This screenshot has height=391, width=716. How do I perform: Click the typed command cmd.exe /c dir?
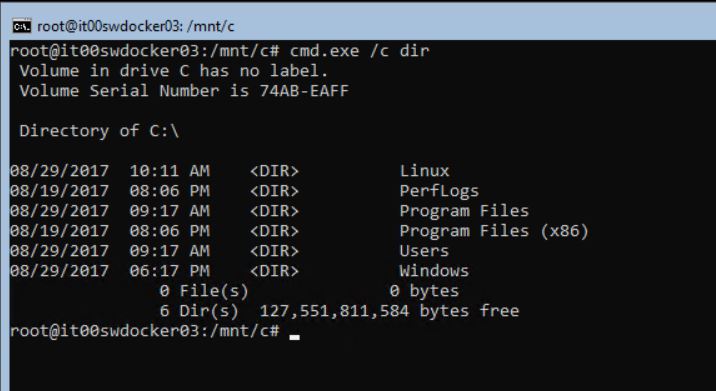point(359,51)
